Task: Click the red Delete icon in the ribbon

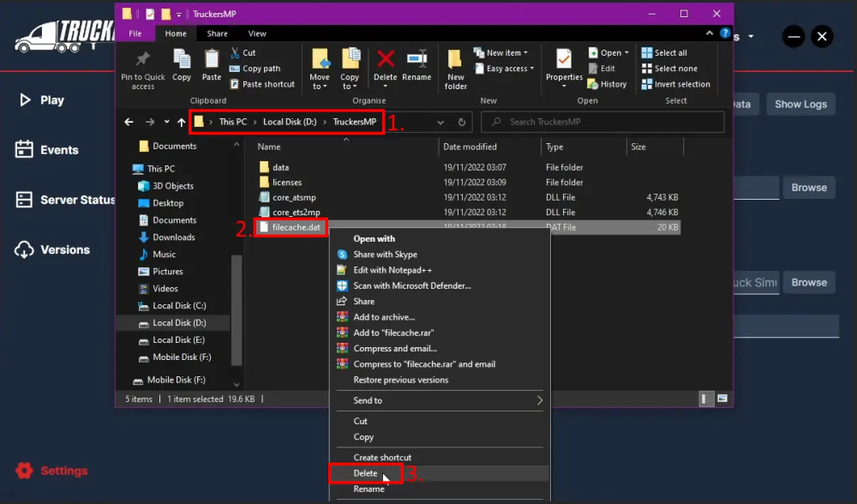Action: click(386, 62)
